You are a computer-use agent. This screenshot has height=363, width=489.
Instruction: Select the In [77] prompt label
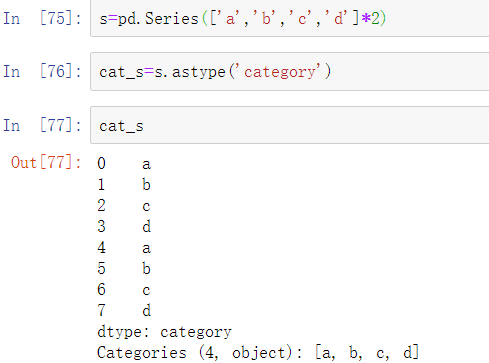click(x=42, y=125)
